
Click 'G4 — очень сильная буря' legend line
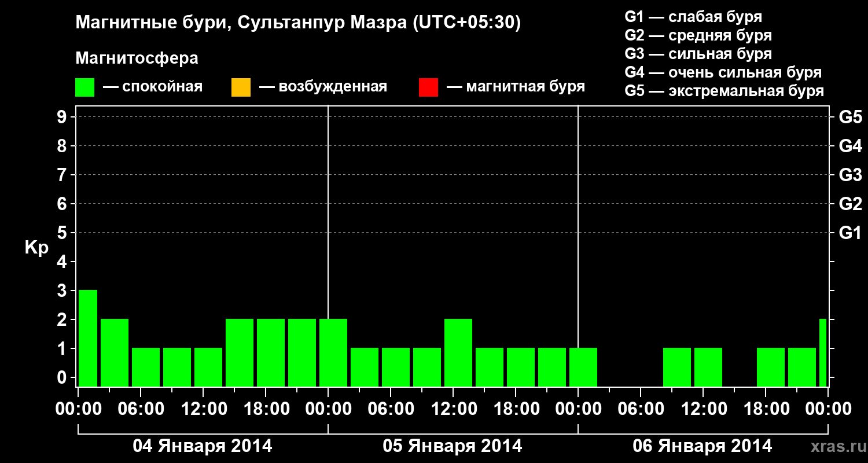(723, 72)
